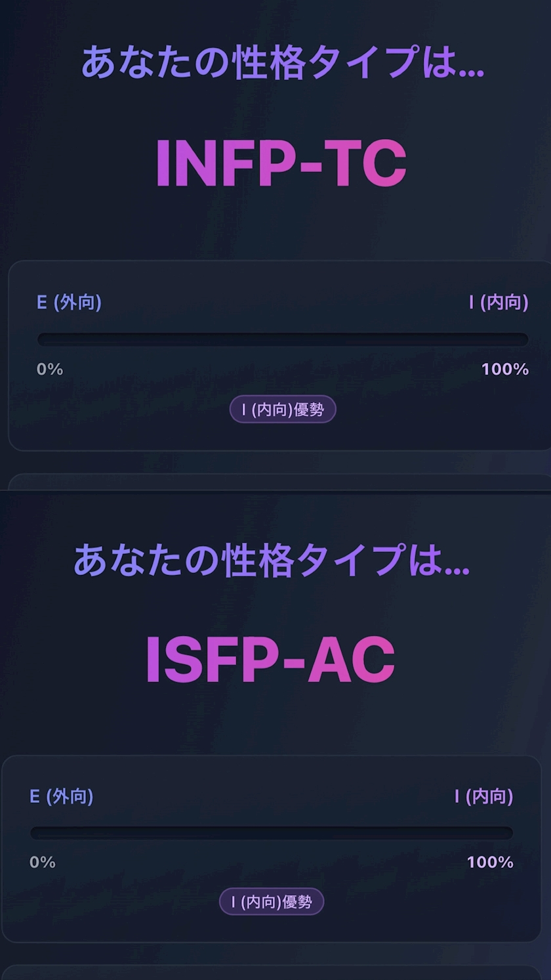
Task: Select the I (内向) label in the first card
Action: coord(501,303)
